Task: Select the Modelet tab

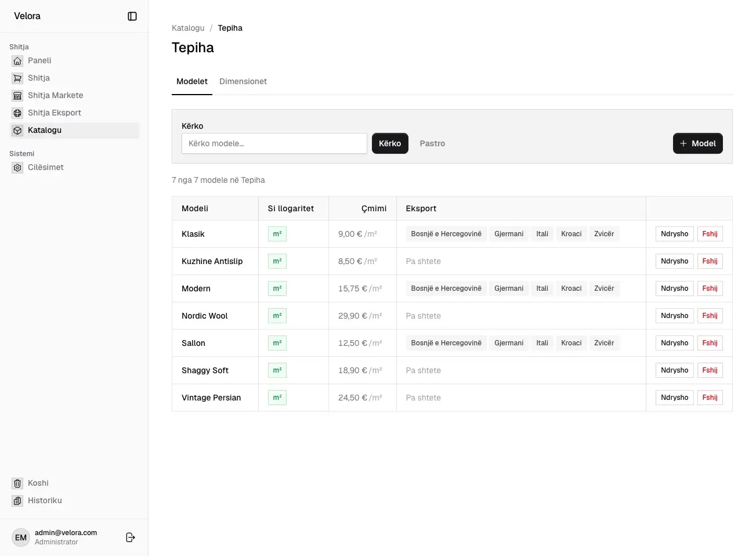Action: coord(192,81)
